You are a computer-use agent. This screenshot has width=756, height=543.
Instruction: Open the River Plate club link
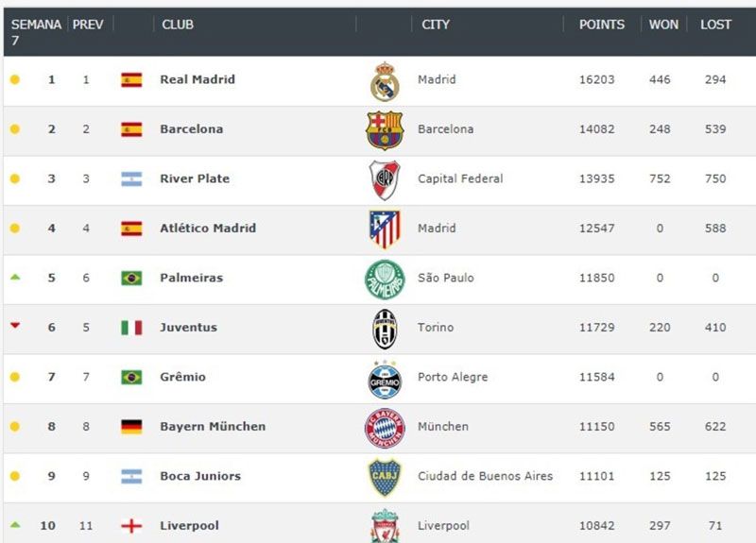coord(195,179)
